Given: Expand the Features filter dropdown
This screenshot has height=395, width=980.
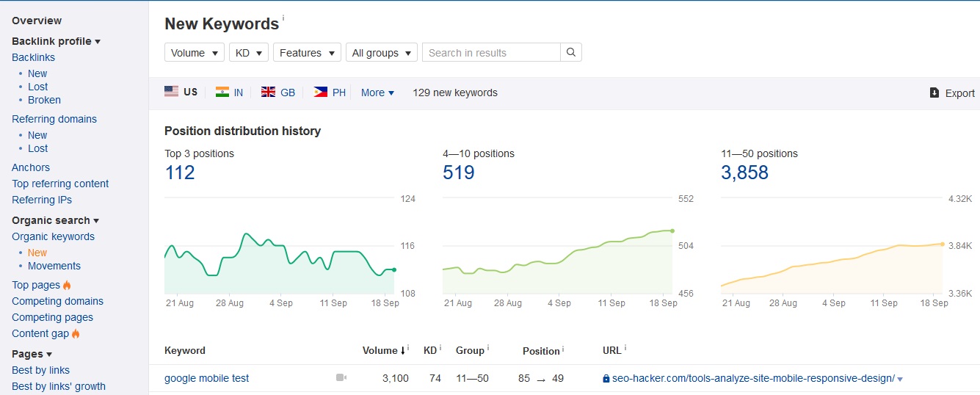Looking at the screenshot, I should (x=307, y=53).
